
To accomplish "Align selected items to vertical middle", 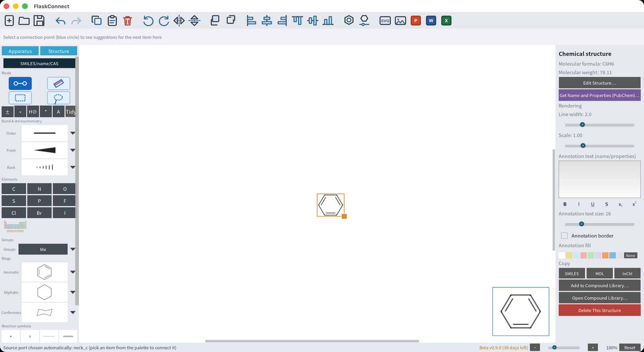I will 313,21.
